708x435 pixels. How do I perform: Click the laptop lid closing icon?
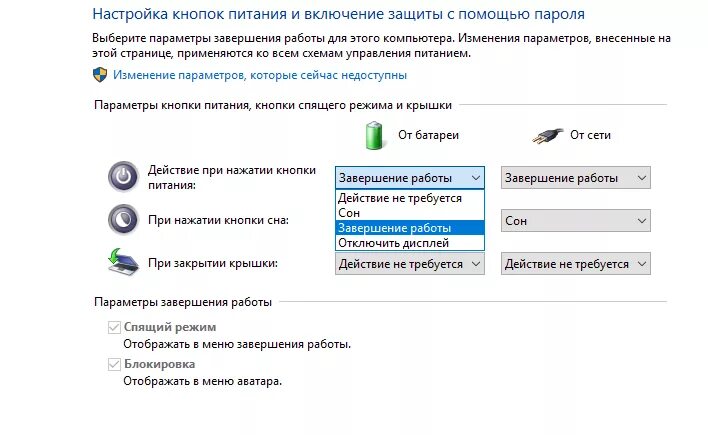pos(123,262)
